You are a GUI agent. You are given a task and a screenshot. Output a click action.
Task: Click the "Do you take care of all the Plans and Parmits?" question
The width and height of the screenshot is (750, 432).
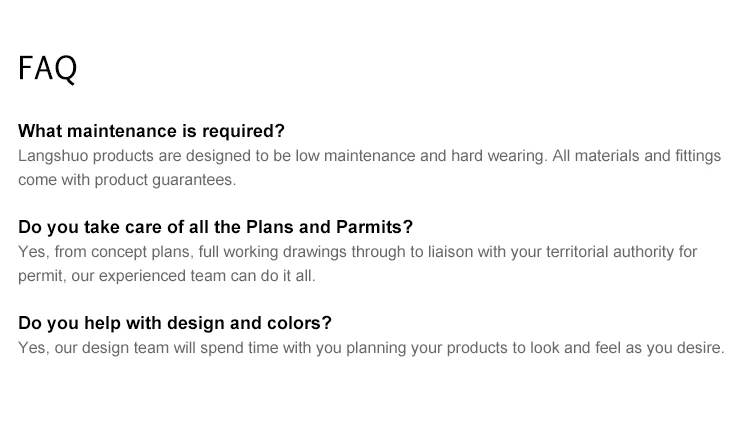215,227
